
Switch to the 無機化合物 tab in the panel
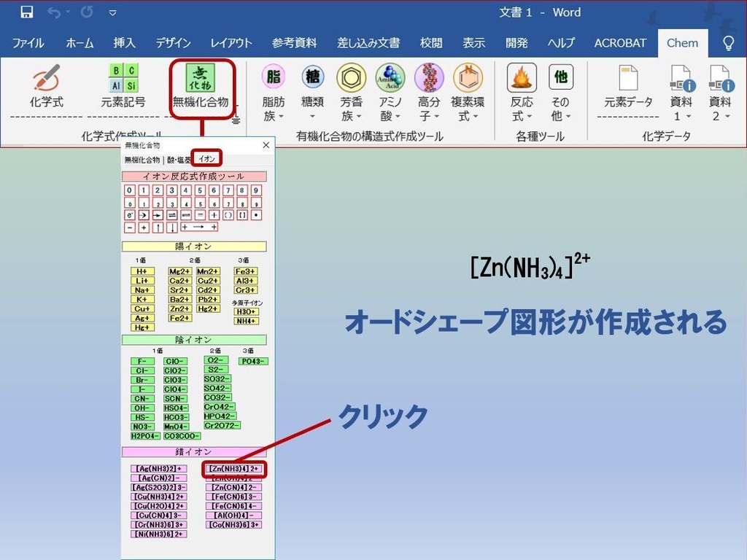point(142,160)
